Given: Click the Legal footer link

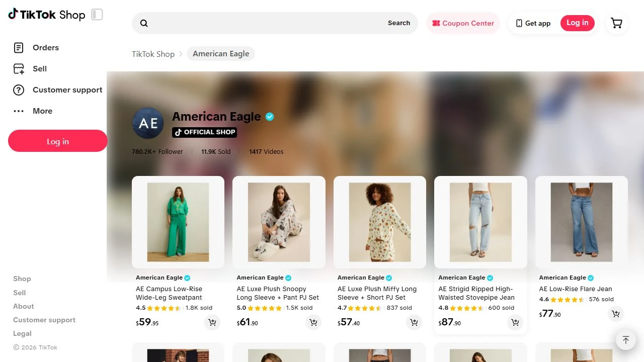Looking at the screenshot, I should coord(22,333).
